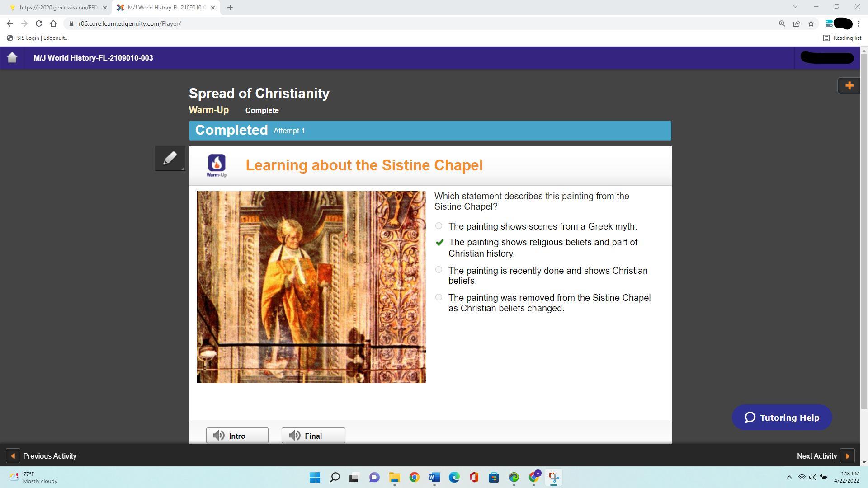Share this page icon
The height and width of the screenshot is (488, 868).
tap(796, 23)
